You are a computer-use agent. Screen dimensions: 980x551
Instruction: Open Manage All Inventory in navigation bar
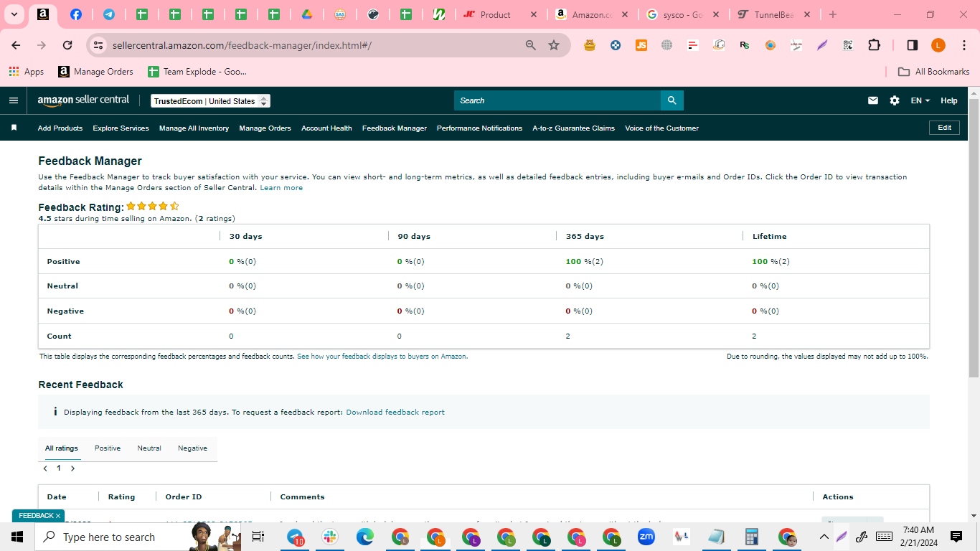[x=194, y=128]
